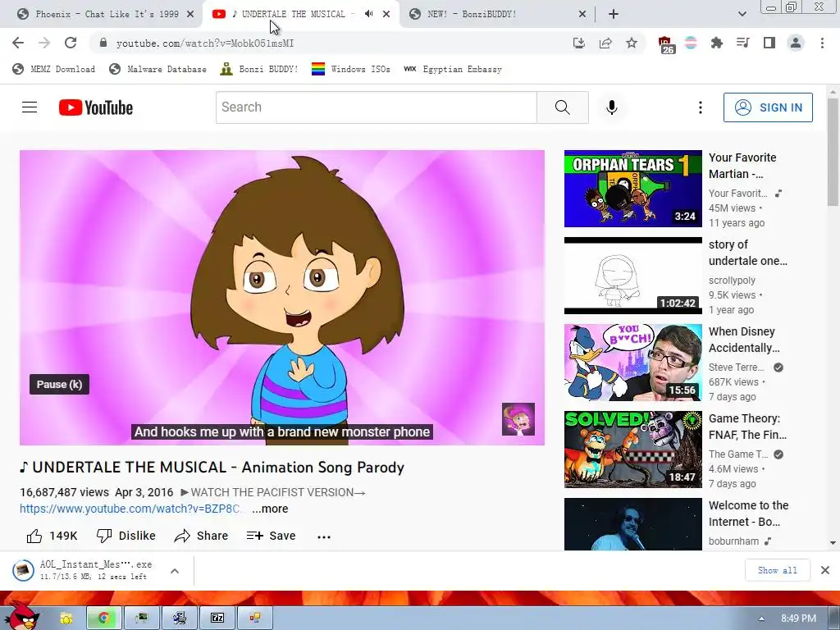Click the channel watermark in the video corner
Image resolution: width=840 pixels, height=630 pixels.
pos(518,419)
